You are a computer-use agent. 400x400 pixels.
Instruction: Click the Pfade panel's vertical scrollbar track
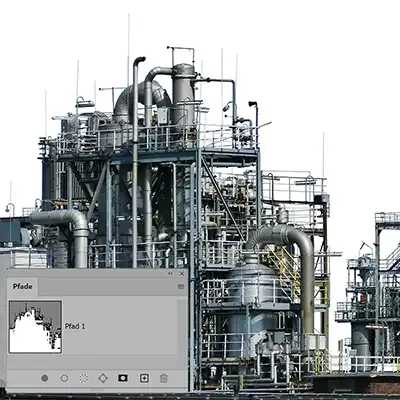coord(182,327)
